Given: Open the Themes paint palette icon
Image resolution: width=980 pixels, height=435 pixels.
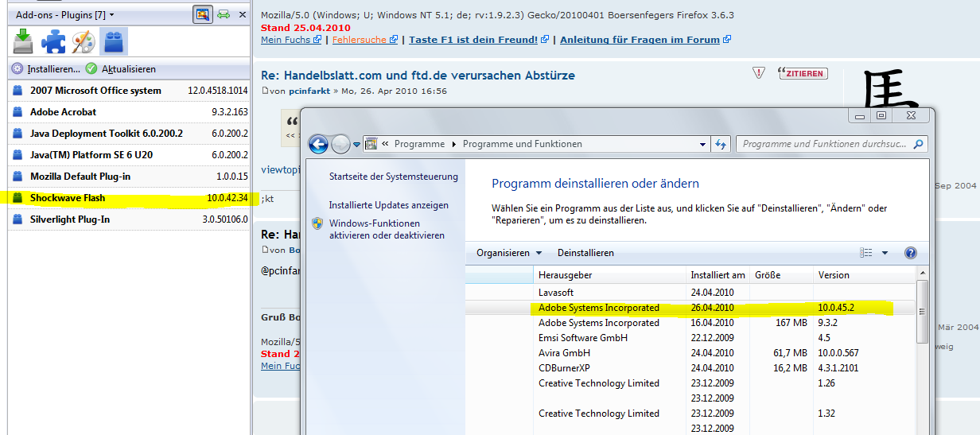Looking at the screenshot, I should (84, 41).
